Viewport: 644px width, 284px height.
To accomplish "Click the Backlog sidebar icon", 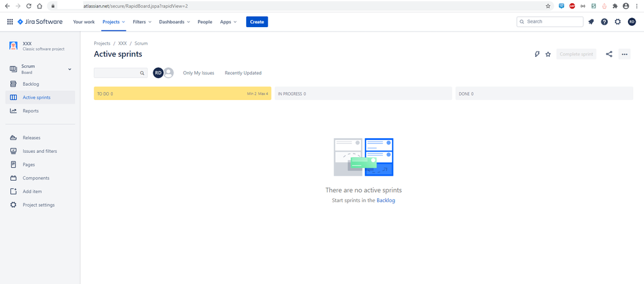I will point(14,84).
